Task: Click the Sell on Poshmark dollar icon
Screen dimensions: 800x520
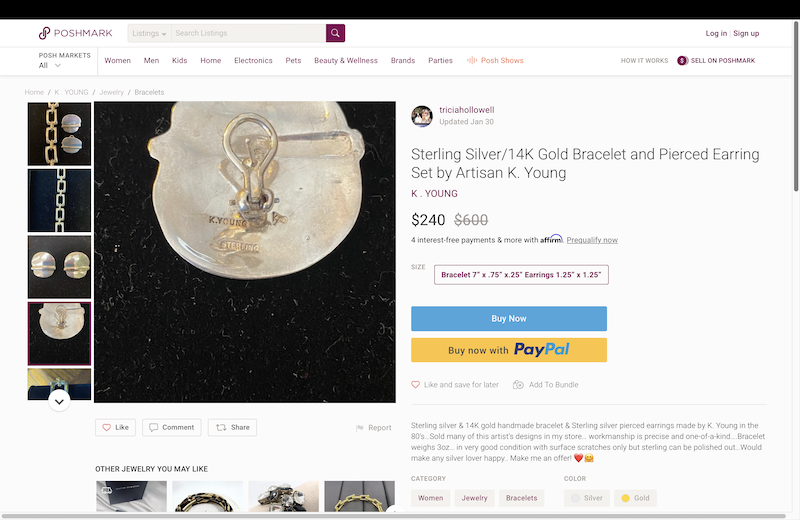Action: (x=682, y=61)
